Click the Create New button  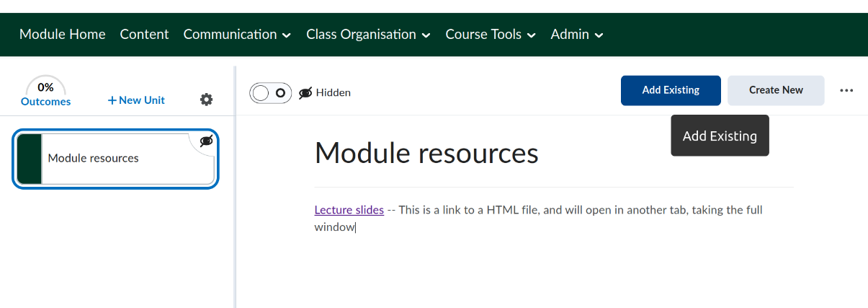776,90
